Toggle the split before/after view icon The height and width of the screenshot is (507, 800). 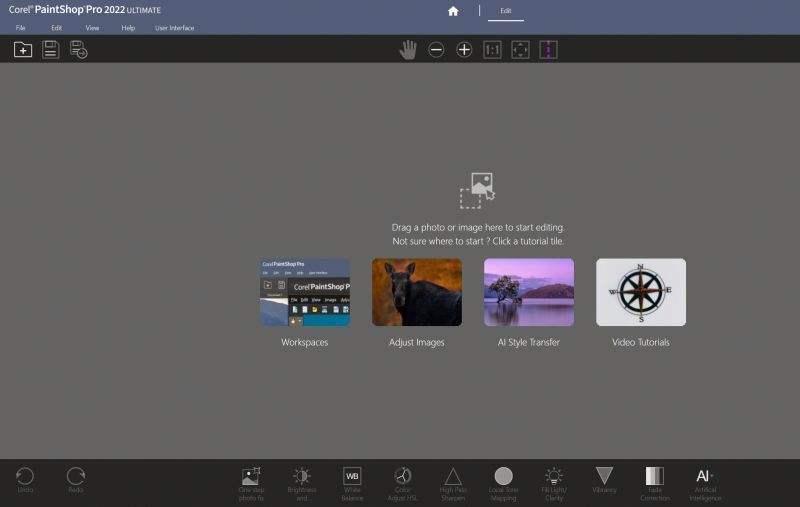[x=547, y=50]
